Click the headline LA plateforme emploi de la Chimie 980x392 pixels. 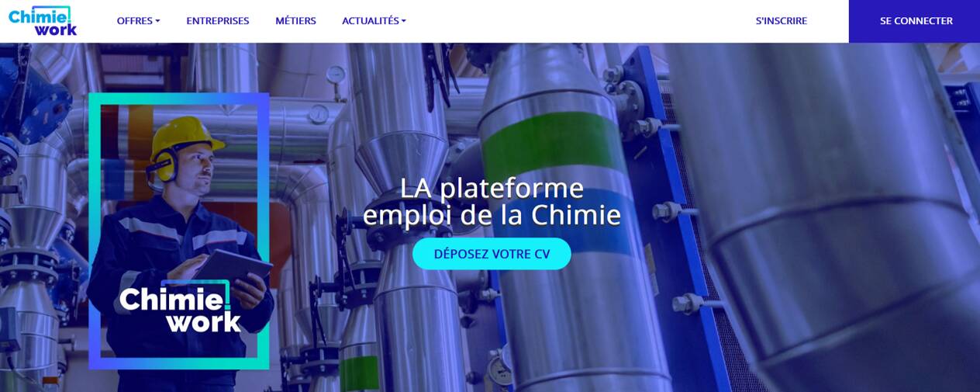pos(492,201)
